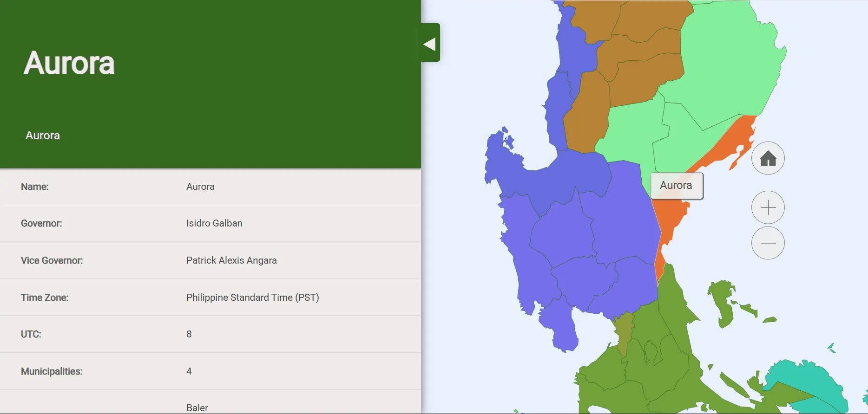Select the large green island east of the mainland
The height and width of the screenshot is (414, 868).
point(722,302)
